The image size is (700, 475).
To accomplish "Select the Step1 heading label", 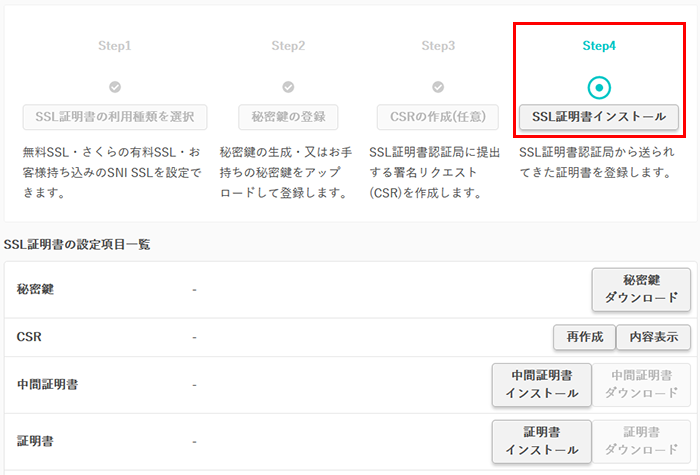I will point(115,46).
